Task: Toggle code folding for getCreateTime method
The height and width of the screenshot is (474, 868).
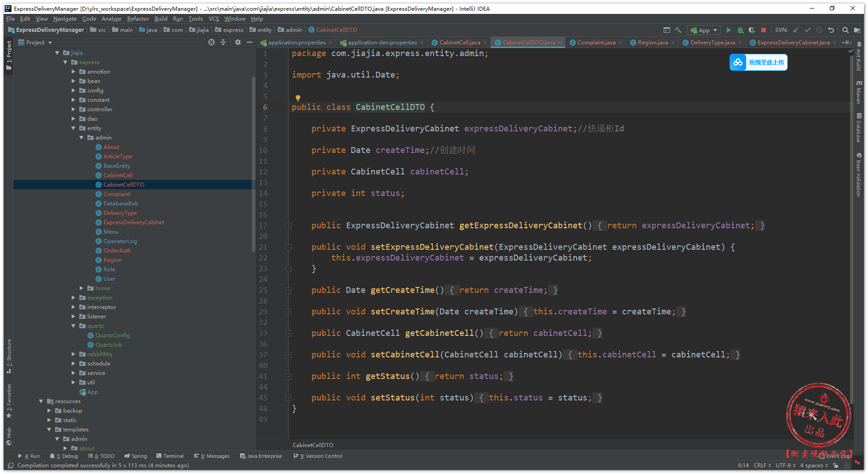Action: pos(288,290)
